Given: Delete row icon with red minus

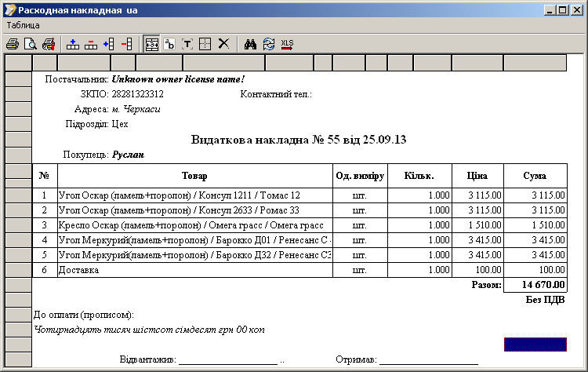Looking at the screenshot, I should tap(91, 44).
